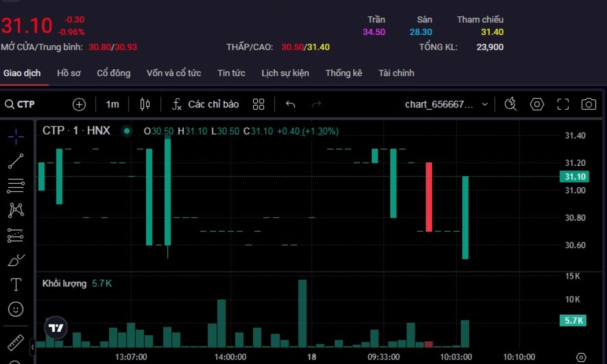Open the Tài chính tab

[x=396, y=73]
